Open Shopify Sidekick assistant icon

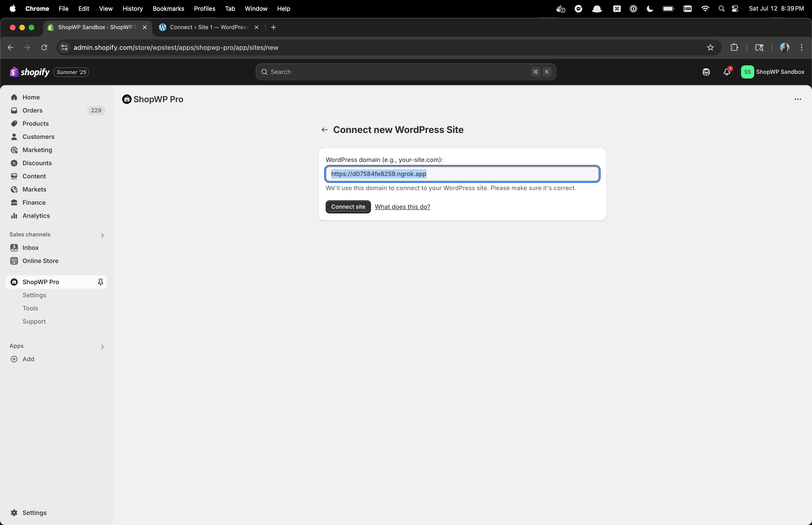pos(706,72)
